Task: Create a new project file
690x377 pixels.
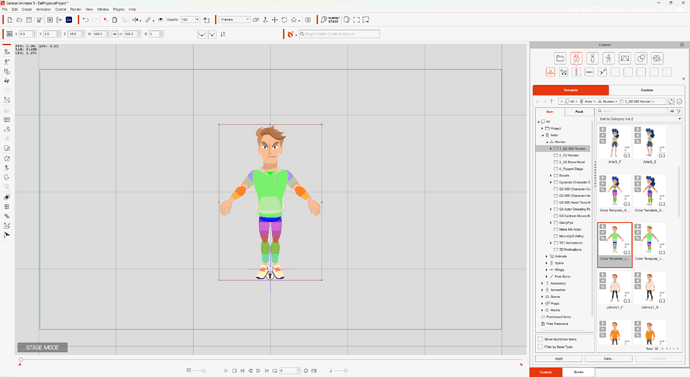Action: pos(10,20)
